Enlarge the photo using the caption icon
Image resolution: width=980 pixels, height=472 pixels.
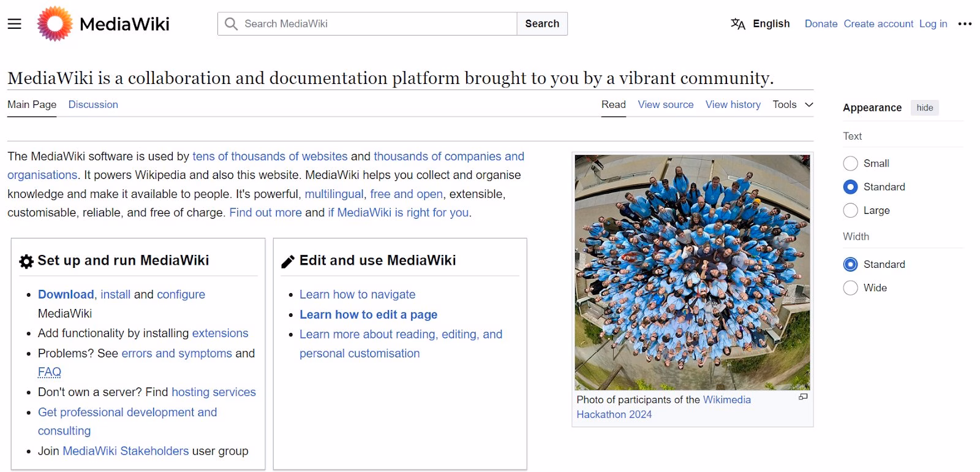[x=803, y=397]
